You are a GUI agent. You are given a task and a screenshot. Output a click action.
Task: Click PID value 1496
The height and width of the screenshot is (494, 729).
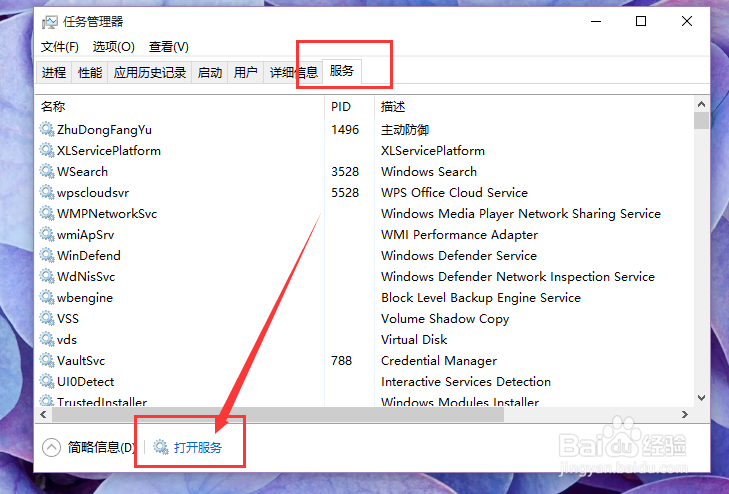coord(345,130)
